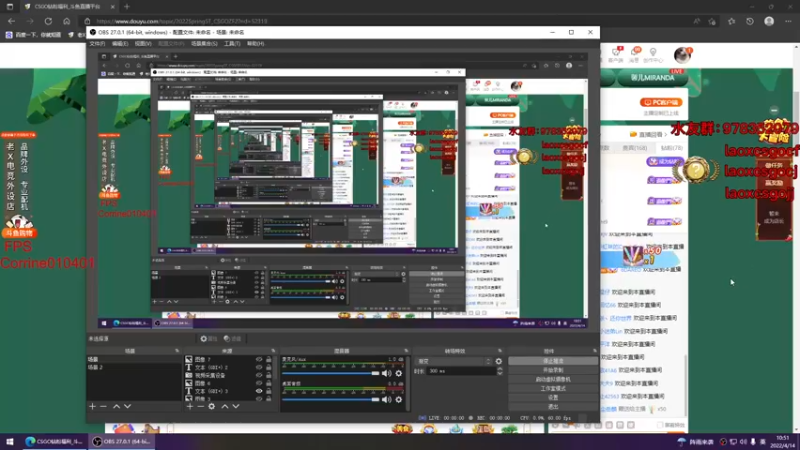
Task: Reload the page in the Edge browser
Action: 48,21
